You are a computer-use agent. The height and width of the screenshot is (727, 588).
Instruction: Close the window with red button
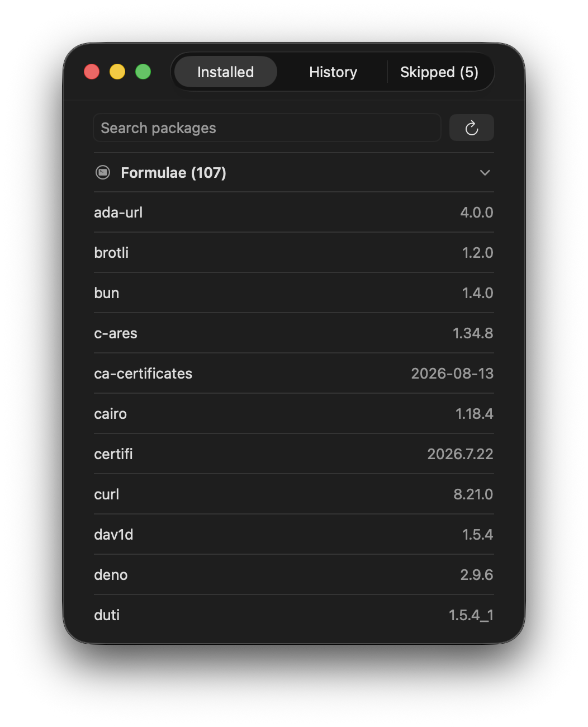pos(92,72)
